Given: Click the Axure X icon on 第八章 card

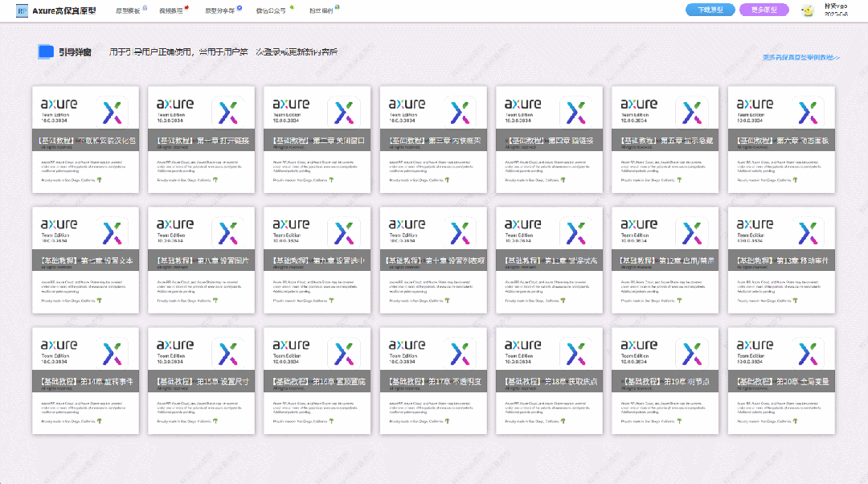Looking at the screenshot, I should tap(228, 232).
